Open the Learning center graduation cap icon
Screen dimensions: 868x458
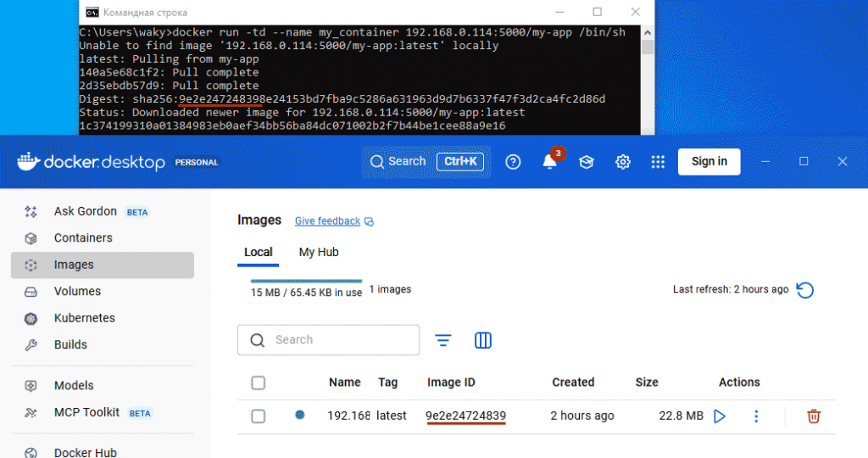point(587,162)
